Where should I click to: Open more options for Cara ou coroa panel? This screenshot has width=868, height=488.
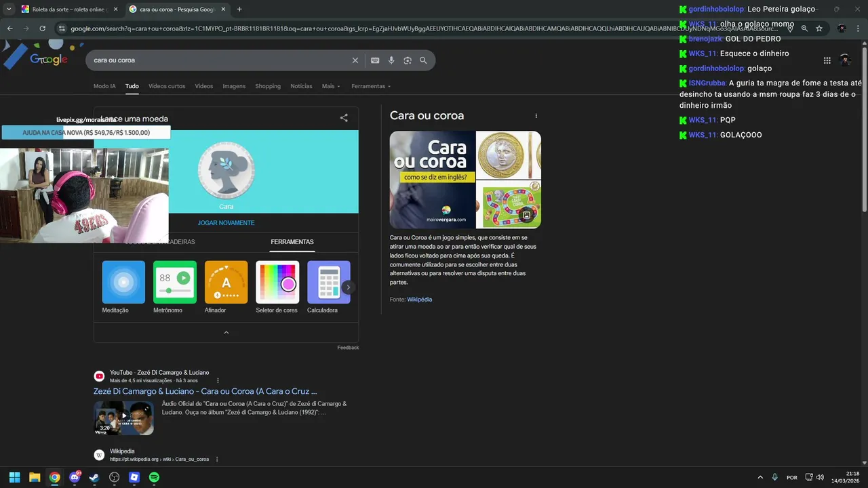[536, 116]
